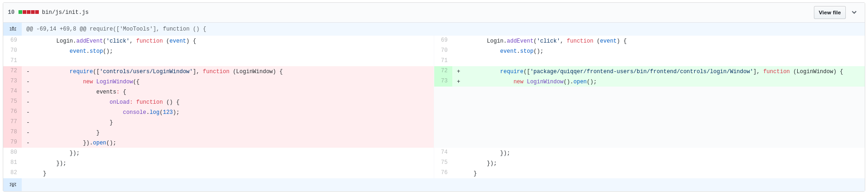Click the bin/js/init.js file path
This screenshot has width=868, height=194.
(x=65, y=12)
